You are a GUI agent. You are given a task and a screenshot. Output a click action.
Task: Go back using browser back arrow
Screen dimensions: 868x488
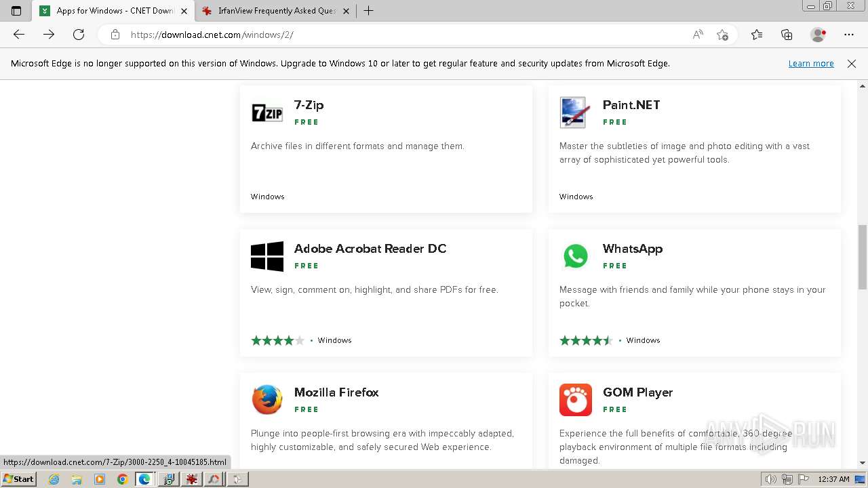tap(19, 35)
